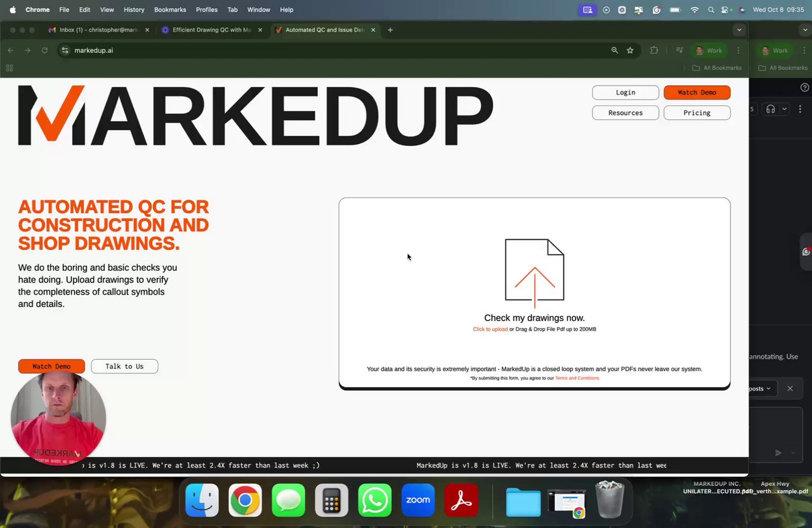Launch Calculator from the dock
The image size is (812, 528).
(x=331, y=500)
